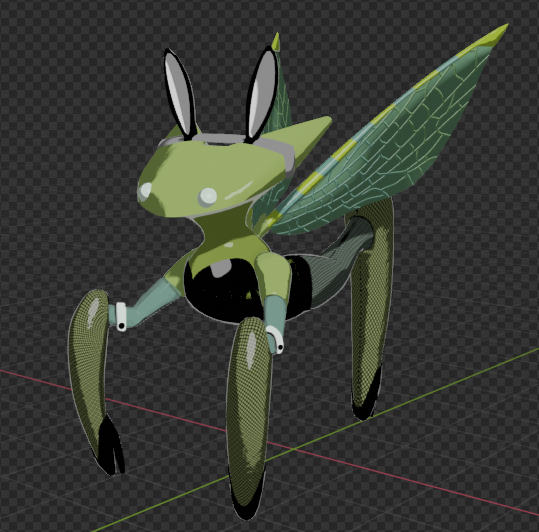Viewport: 539px width, 532px height.
Task: Select the tall rear leg under the wing
Action: point(371,309)
